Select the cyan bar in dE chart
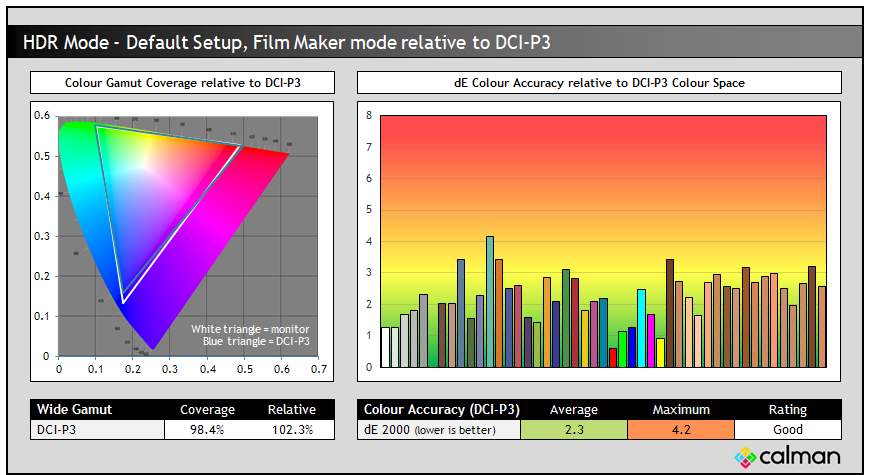This screenshot has height=475, width=871. point(641,328)
